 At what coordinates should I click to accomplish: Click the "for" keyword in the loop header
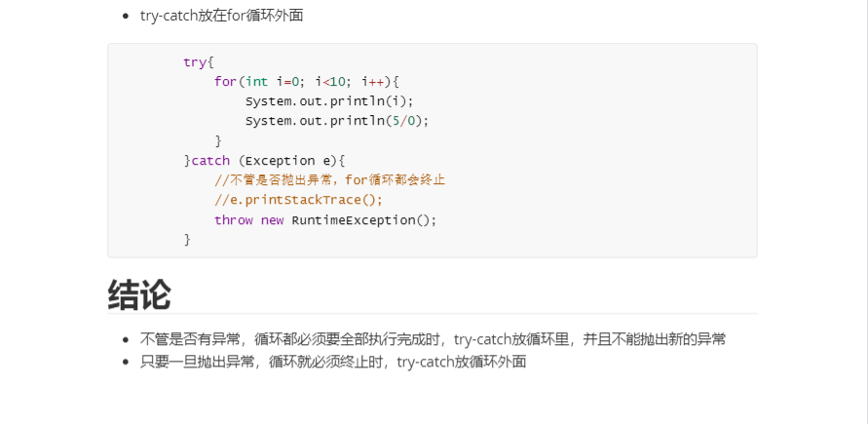click(225, 81)
